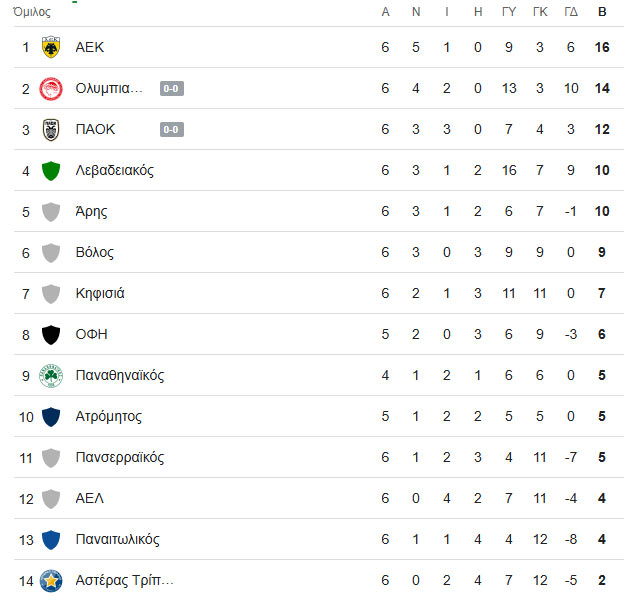624x604 pixels.
Task: Open the Πανσερραϊκός team page
Action: point(120,457)
